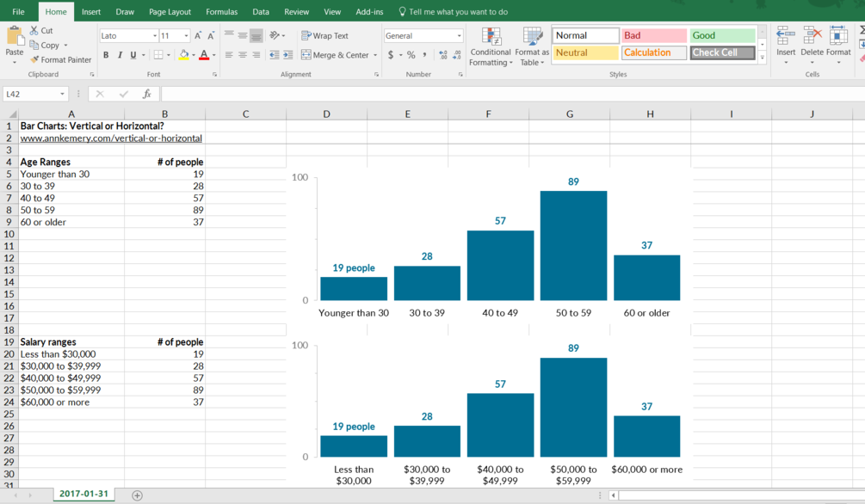Viewport: 865px width, 504px height.
Task: Apply the Neutral cell style swatch
Action: (x=585, y=52)
